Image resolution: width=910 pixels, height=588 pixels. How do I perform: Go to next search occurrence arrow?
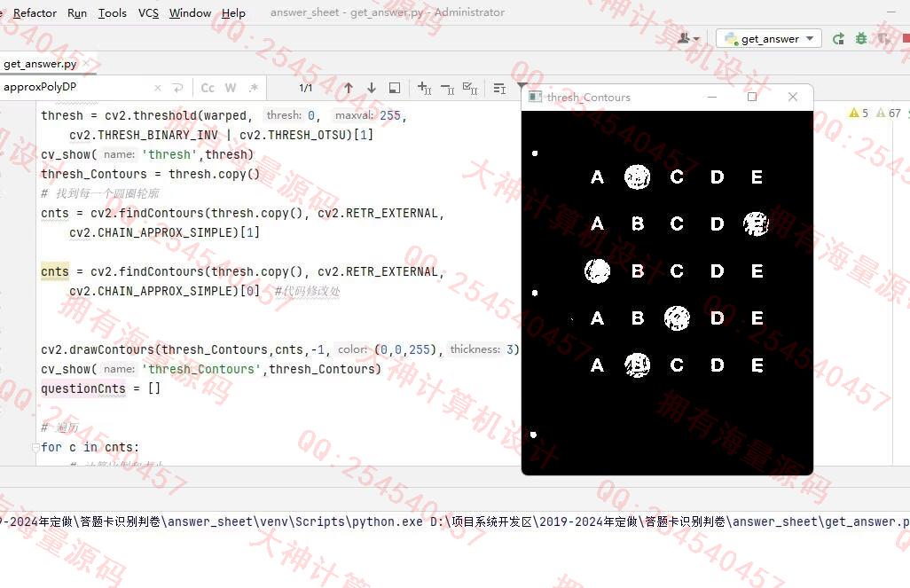[372, 88]
